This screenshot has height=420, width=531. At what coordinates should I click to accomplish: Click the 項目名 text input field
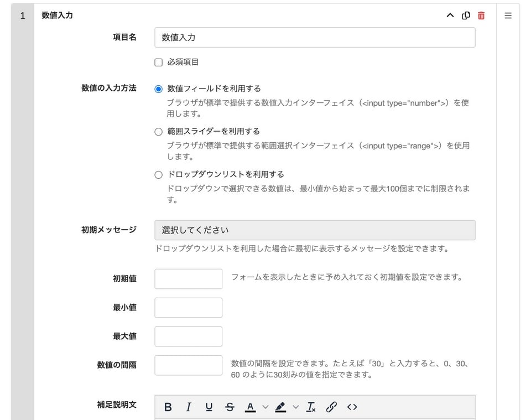point(314,38)
